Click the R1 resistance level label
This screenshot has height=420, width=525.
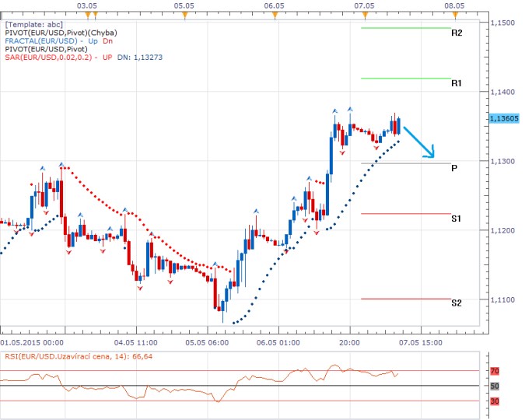click(457, 82)
